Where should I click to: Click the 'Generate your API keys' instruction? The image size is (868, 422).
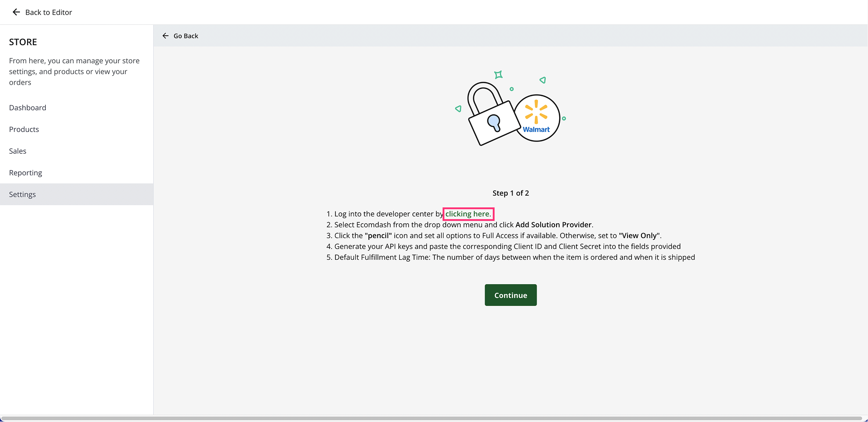[503, 246]
